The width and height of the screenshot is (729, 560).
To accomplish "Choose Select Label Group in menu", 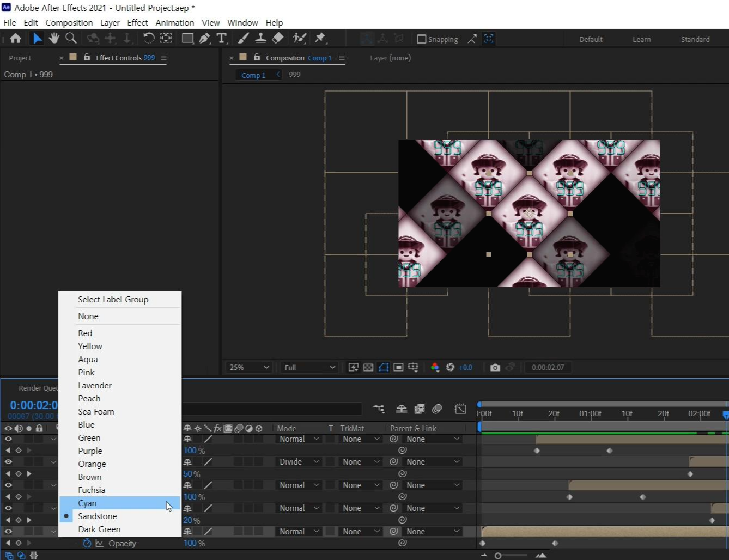I will point(120,299).
